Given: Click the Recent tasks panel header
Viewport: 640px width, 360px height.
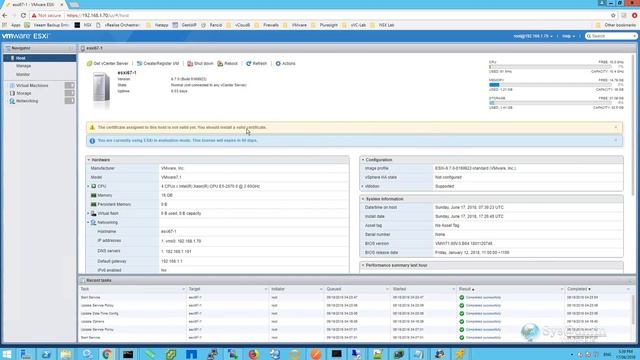Looking at the screenshot, I should 355,280.
